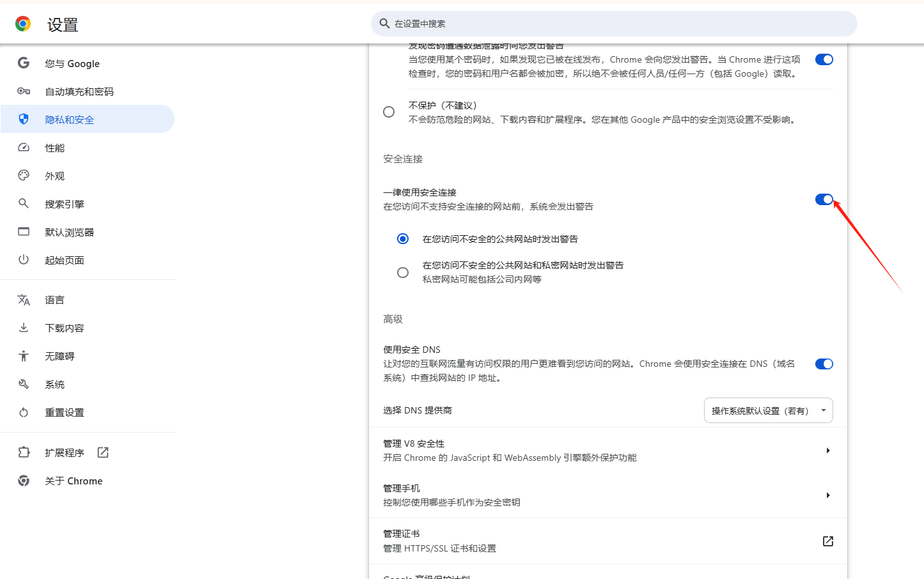Open 系统 settings

tap(88, 384)
